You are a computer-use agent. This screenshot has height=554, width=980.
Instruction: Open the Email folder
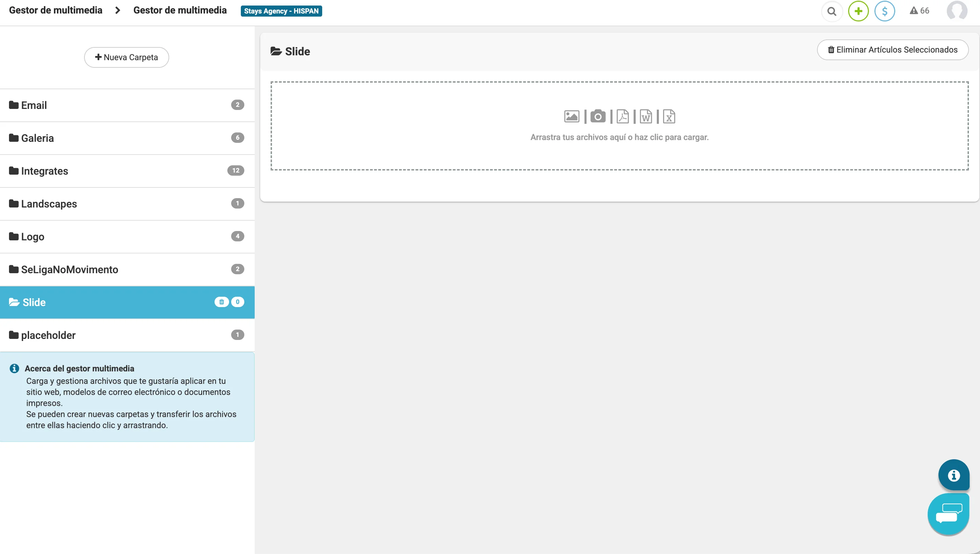(x=34, y=105)
